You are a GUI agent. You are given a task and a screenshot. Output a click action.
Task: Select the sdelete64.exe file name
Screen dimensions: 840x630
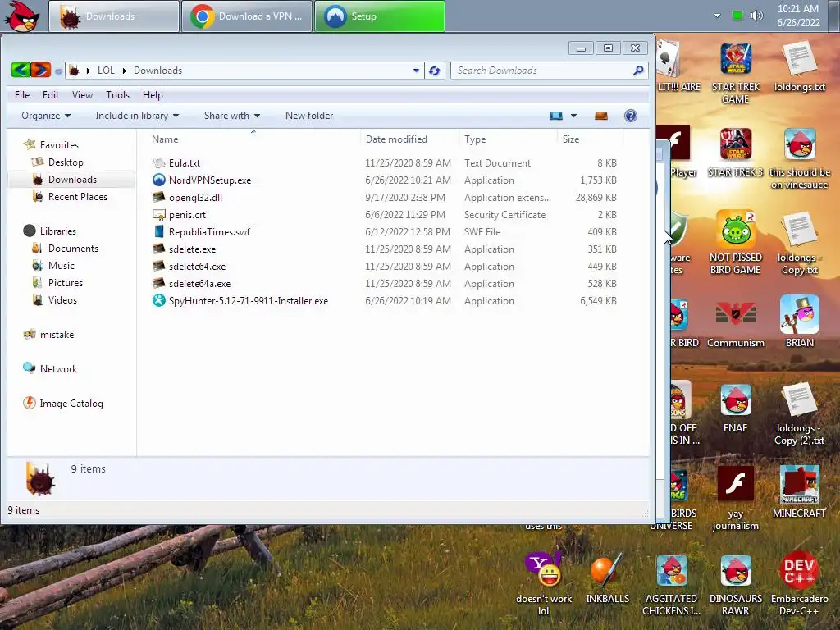tap(197, 267)
